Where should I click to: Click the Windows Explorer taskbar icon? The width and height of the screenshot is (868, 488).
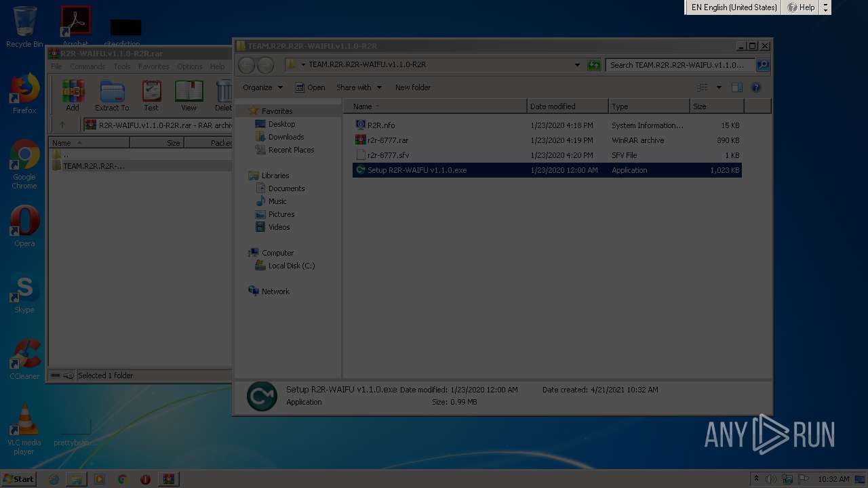77,479
